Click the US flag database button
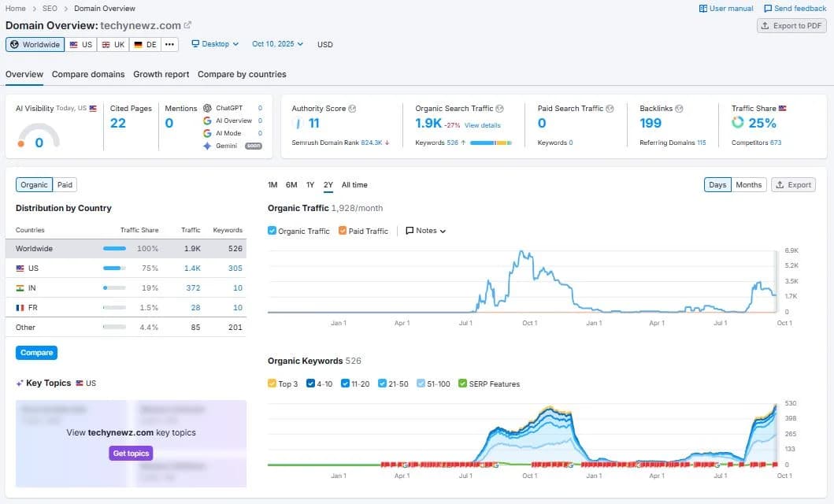 pos(81,45)
